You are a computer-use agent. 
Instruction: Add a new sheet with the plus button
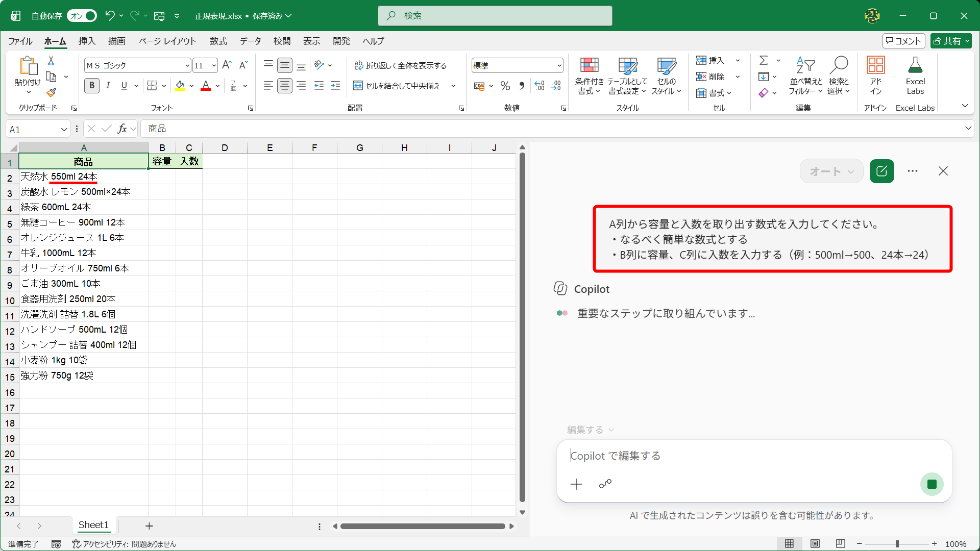[149, 525]
